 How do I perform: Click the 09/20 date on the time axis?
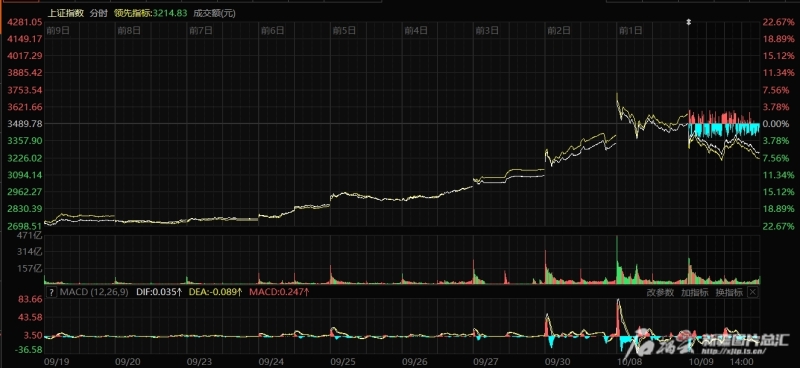129,362
